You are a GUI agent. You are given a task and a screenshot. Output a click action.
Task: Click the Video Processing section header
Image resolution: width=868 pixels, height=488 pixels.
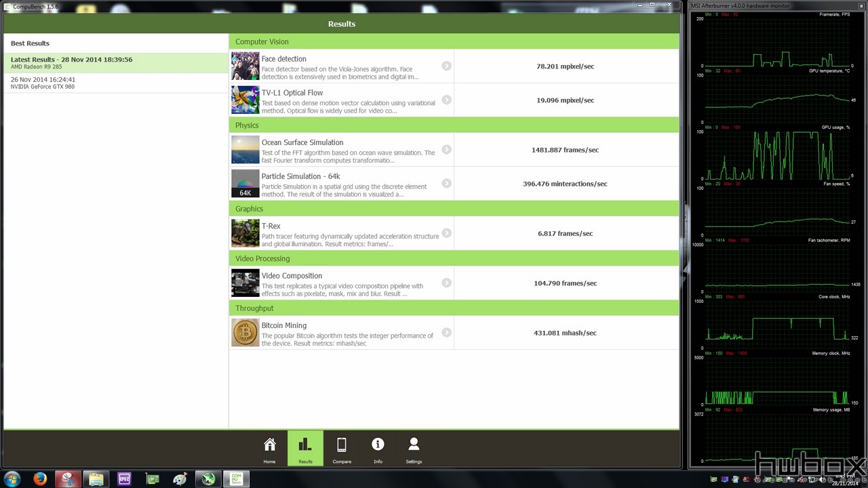tap(454, 258)
